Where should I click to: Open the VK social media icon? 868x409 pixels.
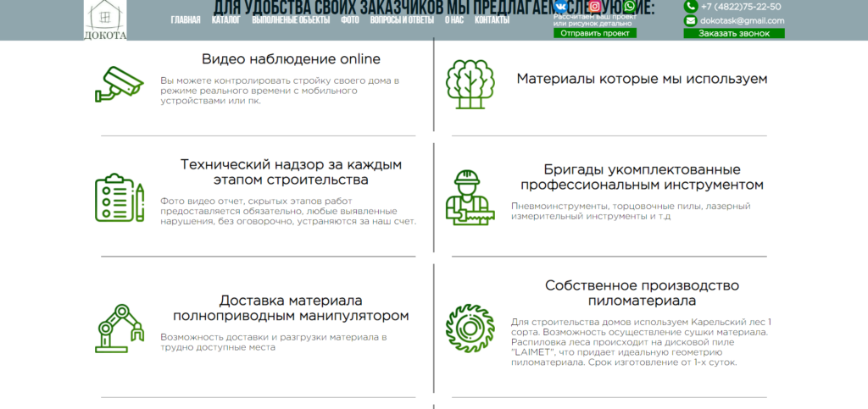pos(560,6)
